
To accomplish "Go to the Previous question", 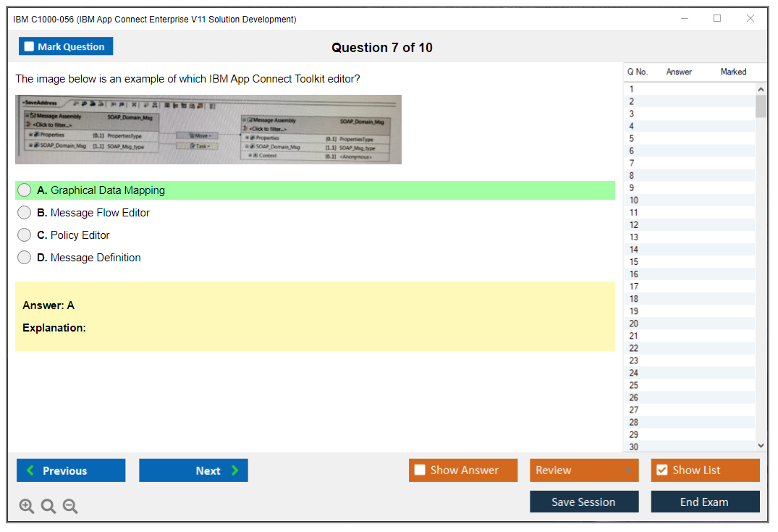I will coord(71,470).
